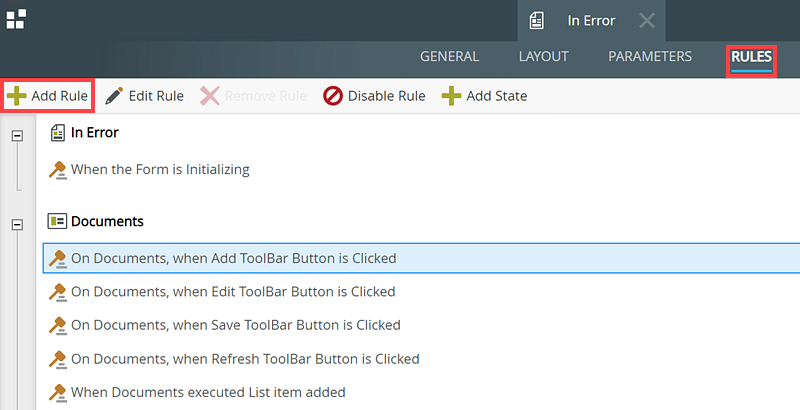This screenshot has height=410, width=800.
Task: Click the green plus Add Rule icon
Action: click(17, 96)
